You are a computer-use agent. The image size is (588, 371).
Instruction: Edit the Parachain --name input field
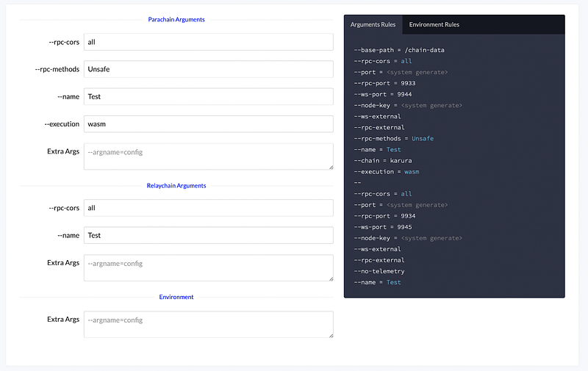pos(208,96)
